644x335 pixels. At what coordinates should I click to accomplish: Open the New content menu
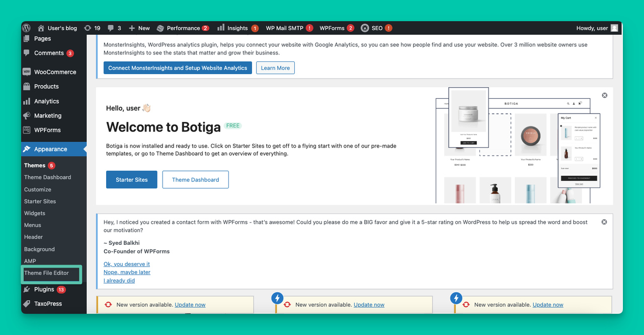(x=139, y=28)
